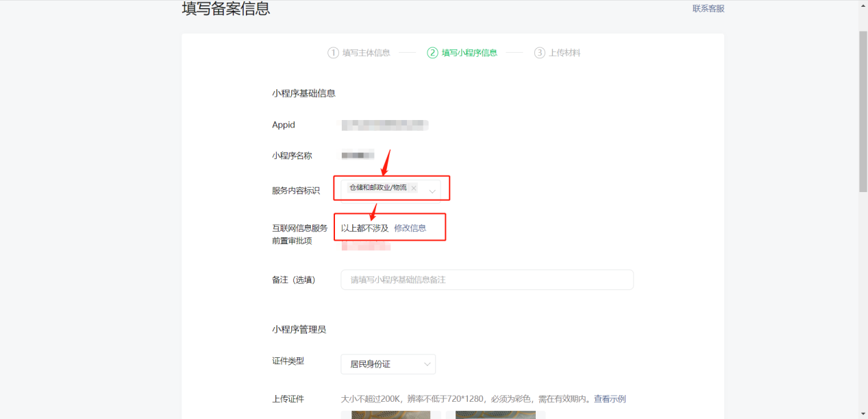Image resolution: width=868 pixels, height=419 pixels.
Task: Click the 小程序基础信息 section heading
Action: pos(303,93)
